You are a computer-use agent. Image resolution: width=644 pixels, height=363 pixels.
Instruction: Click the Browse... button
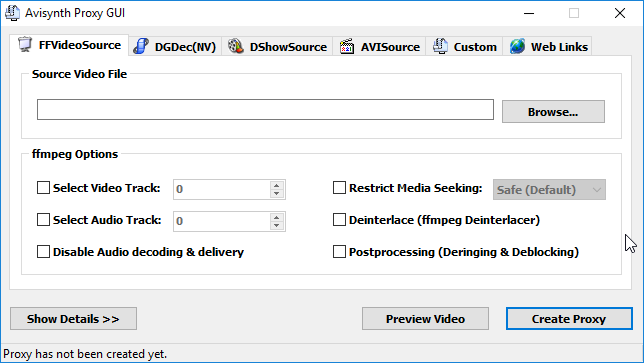point(553,112)
